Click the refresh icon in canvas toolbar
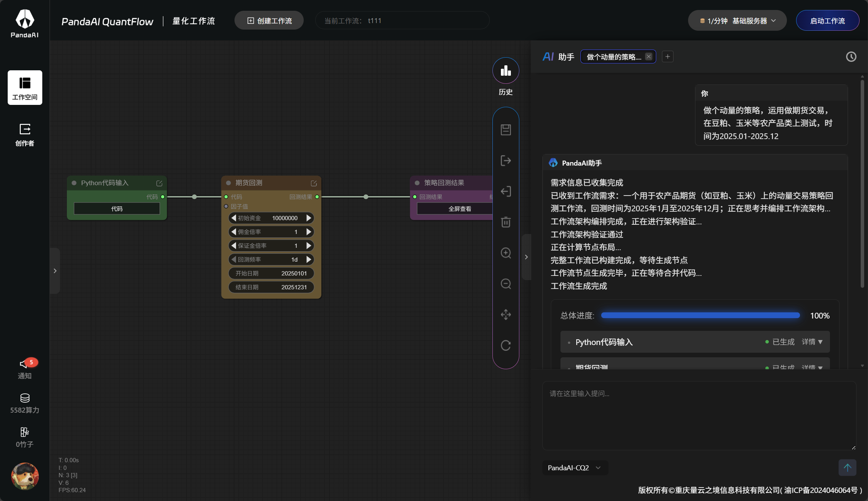Viewport: 868px width, 501px height. 506,345
